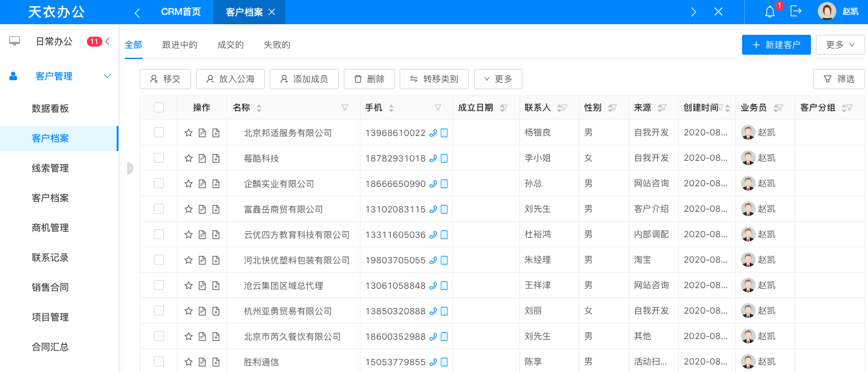The width and height of the screenshot is (868, 372).
Task: Open 合同汇总 in the sidebar
Action: click(50, 347)
